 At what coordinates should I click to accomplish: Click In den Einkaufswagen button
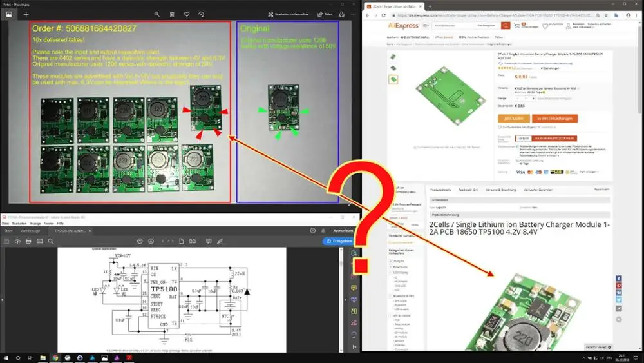[555, 119]
